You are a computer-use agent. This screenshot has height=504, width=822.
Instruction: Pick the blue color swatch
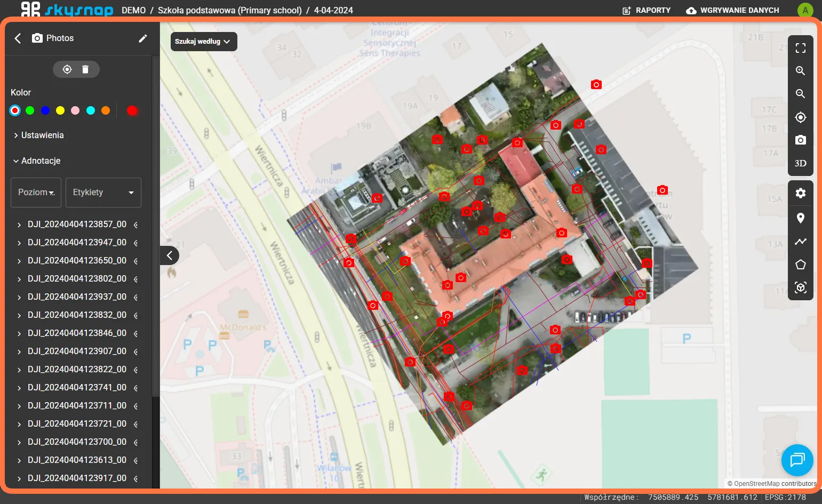(x=45, y=110)
